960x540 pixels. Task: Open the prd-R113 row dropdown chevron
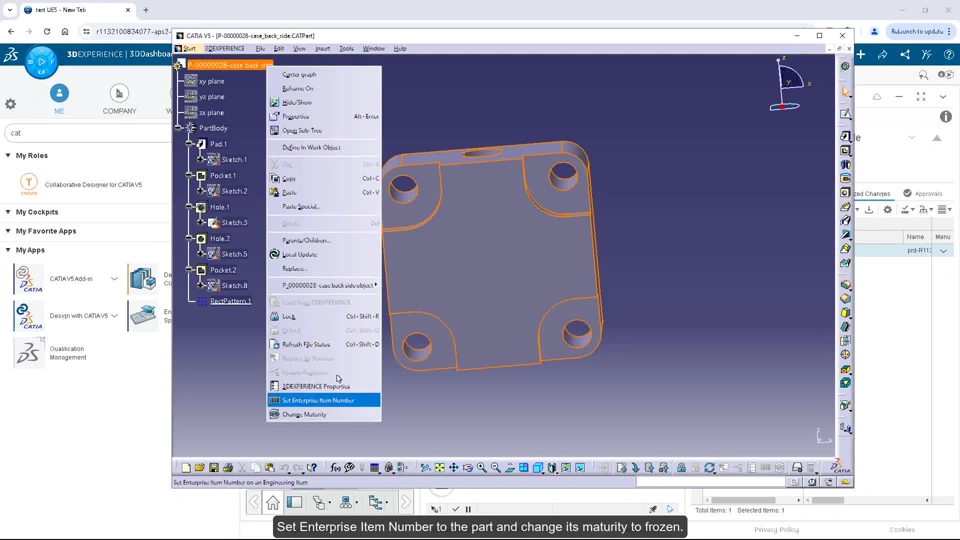[943, 251]
